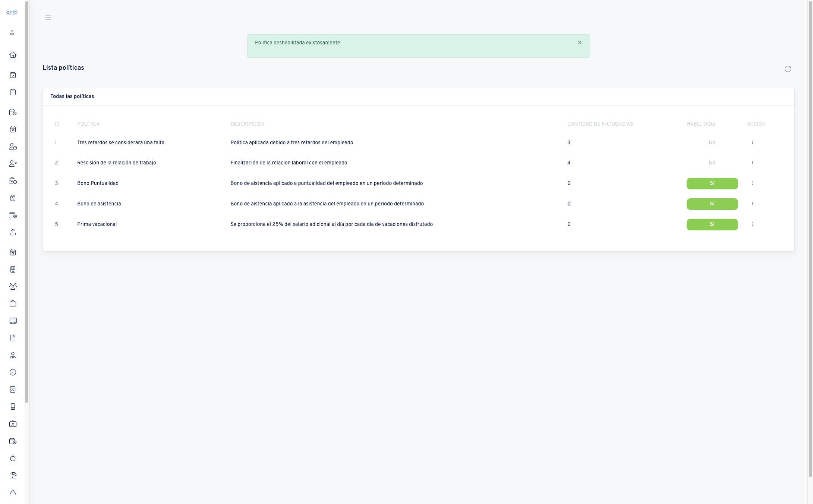Click the sidebar vertical scrollbar
Screen dimensions: 813x504
[27, 202]
